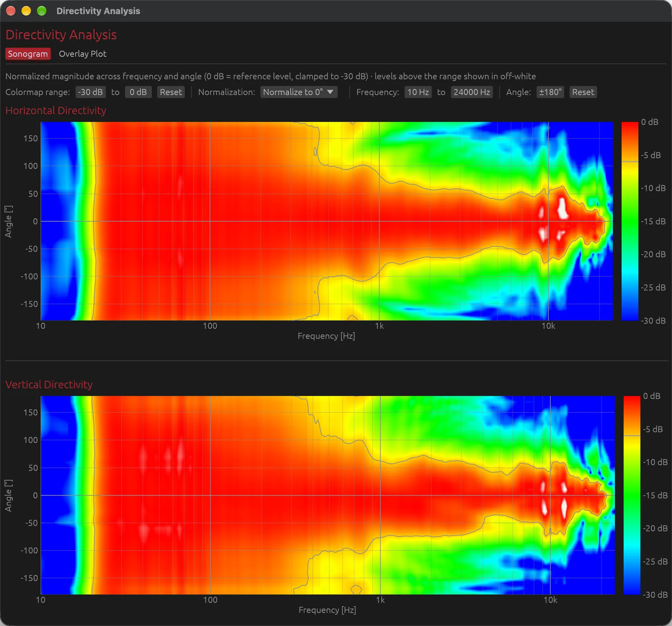Click the Vertical Directivity sonogram plot
Viewport: 672px width, 626px height.
pyautogui.click(x=327, y=495)
